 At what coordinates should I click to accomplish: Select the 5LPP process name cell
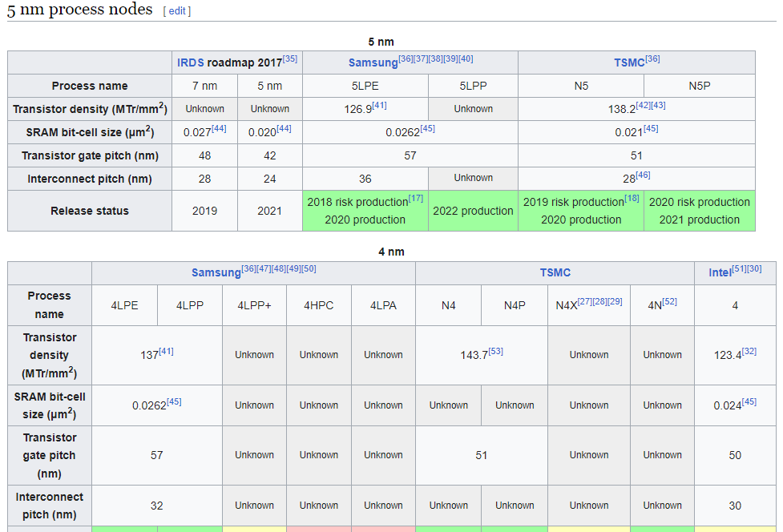point(473,86)
